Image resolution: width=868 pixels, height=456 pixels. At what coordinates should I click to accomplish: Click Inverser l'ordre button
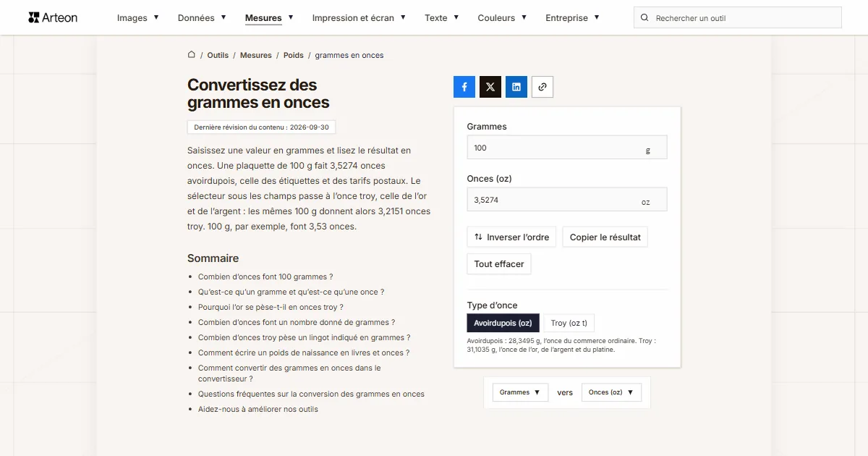click(x=511, y=237)
